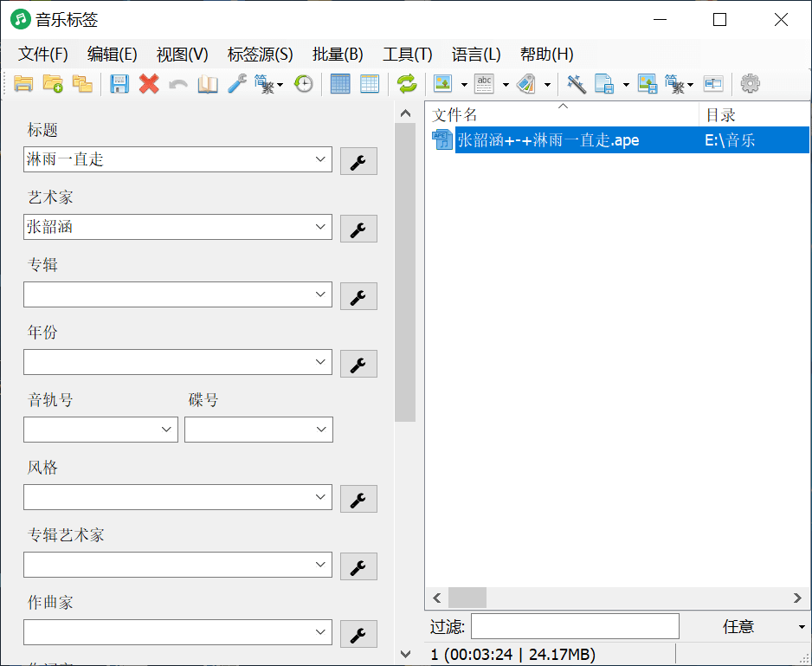Click the wrench button next to 标题
Screen dimensions: 812x666
pos(358,161)
